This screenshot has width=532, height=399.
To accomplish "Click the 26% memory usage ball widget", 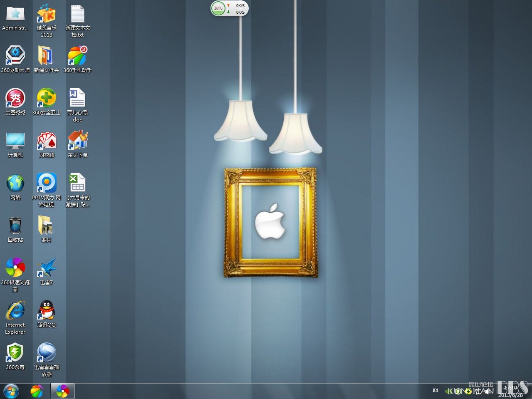I will pyautogui.click(x=218, y=8).
